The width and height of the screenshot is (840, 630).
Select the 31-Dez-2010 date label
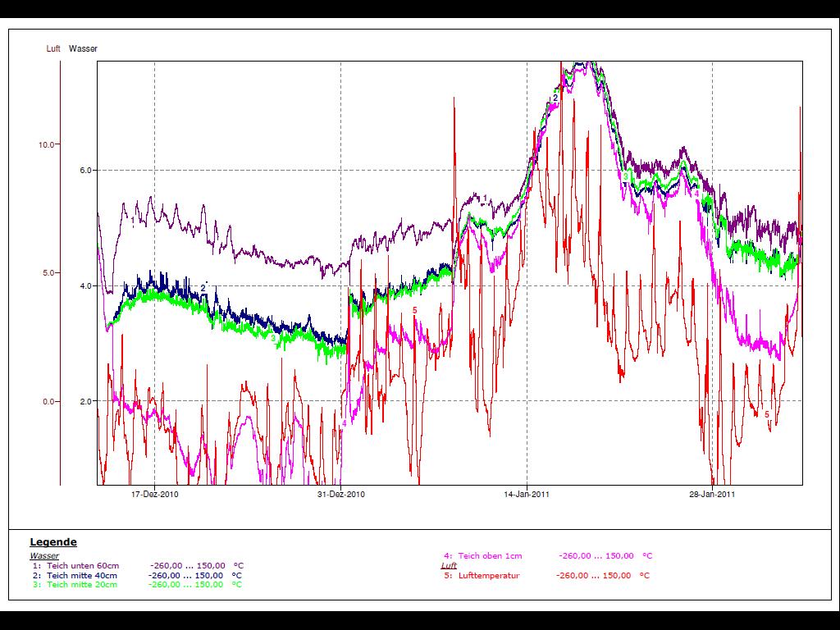pos(341,495)
